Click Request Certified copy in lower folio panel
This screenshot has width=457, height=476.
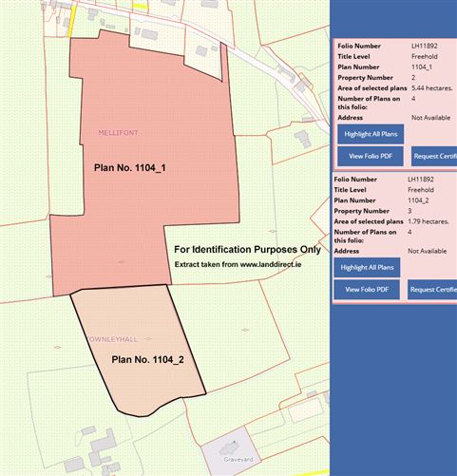[432, 290]
